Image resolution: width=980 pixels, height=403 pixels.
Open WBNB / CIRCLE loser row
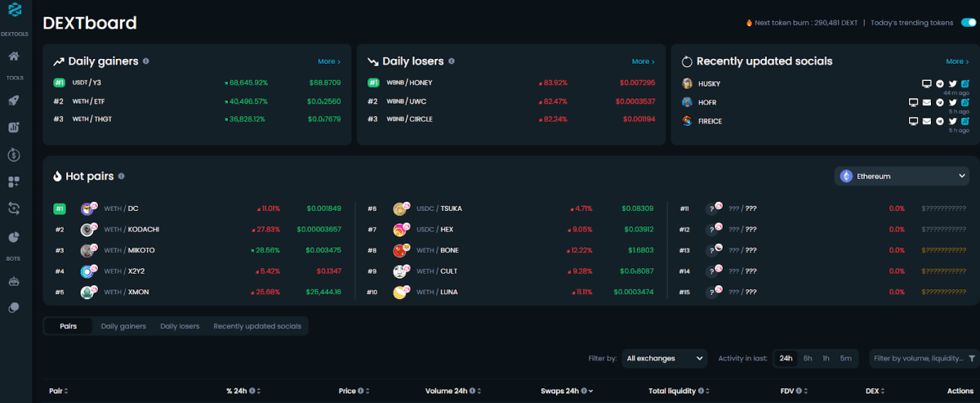409,119
